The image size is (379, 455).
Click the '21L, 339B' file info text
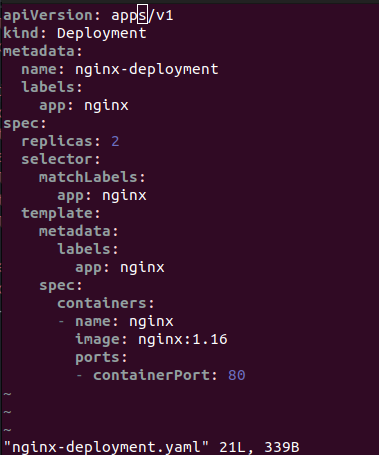click(259, 447)
